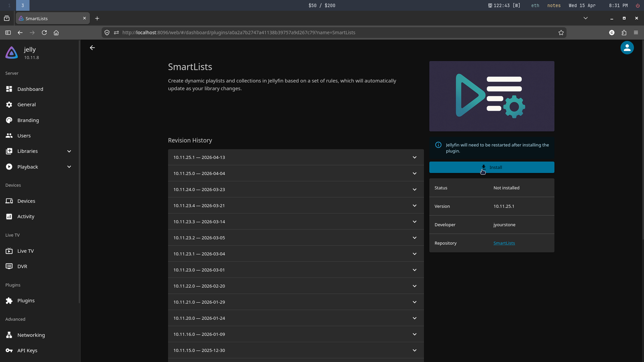Viewport: 644px width, 362px height.
Task: Close the SmartLists browser tab
Action: 85,18
